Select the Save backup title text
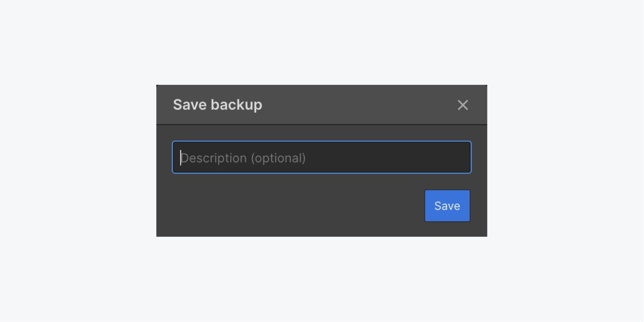This screenshot has height=322, width=644. (218, 105)
